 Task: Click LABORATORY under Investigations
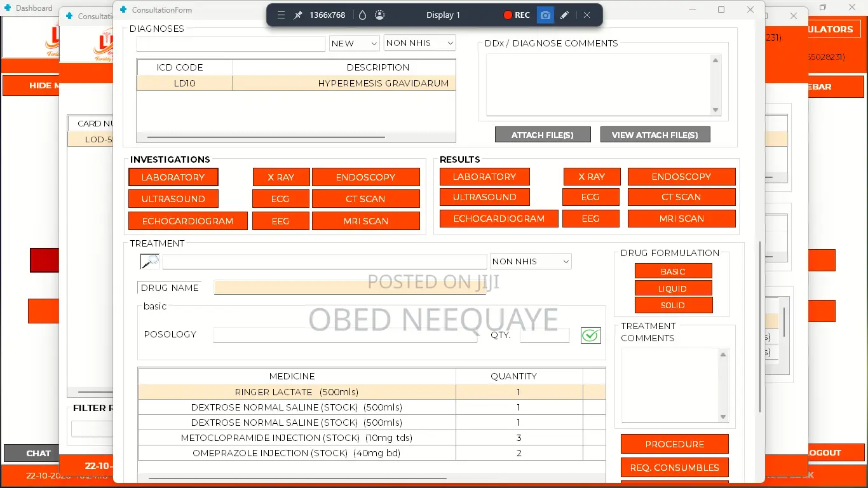pyautogui.click(x=173, y=177)
